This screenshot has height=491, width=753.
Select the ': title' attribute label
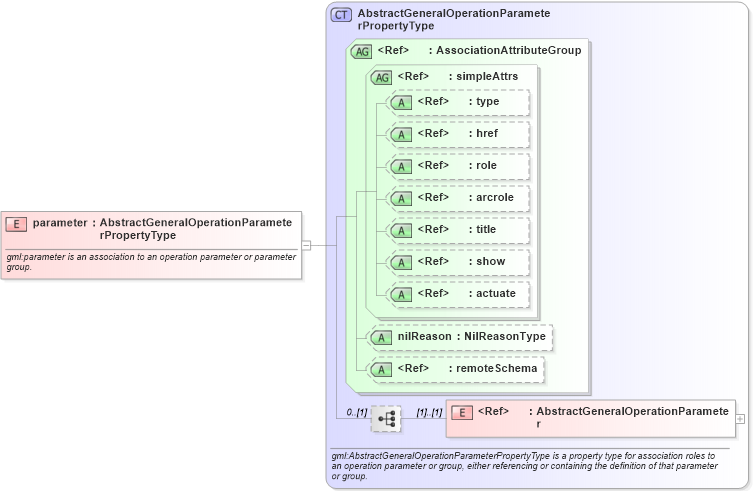[x=482, y=230]
